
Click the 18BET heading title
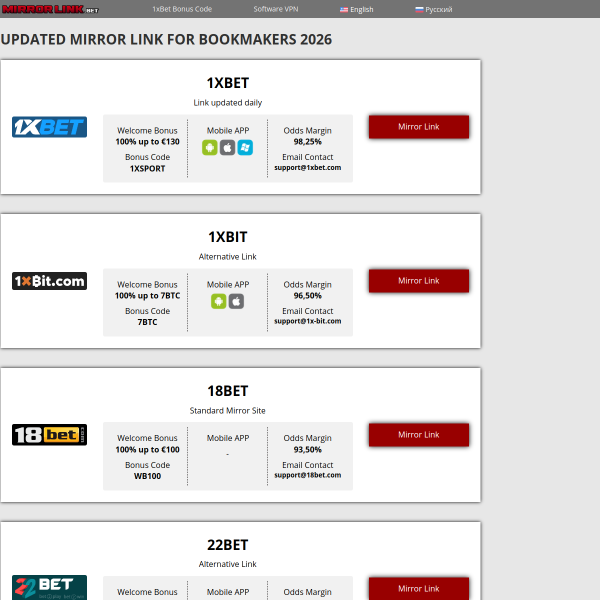point(228,391)
